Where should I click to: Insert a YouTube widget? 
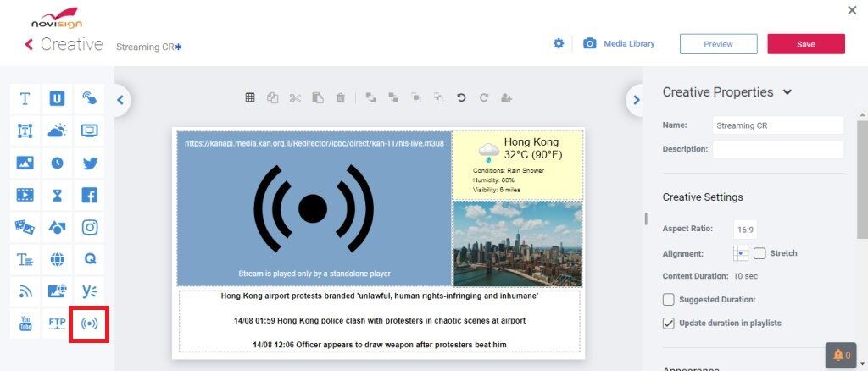(x=25, y=323)
